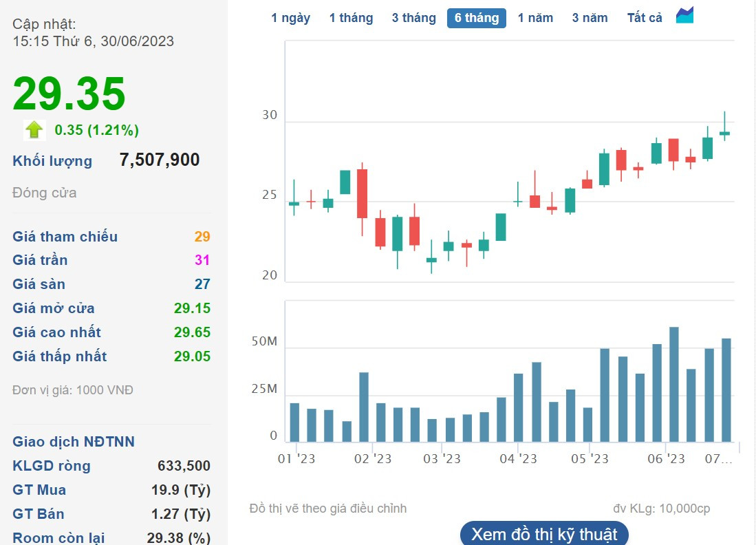Select the 1 năm time range
This screenshot has height=545, width=756.
click(535, 18)
